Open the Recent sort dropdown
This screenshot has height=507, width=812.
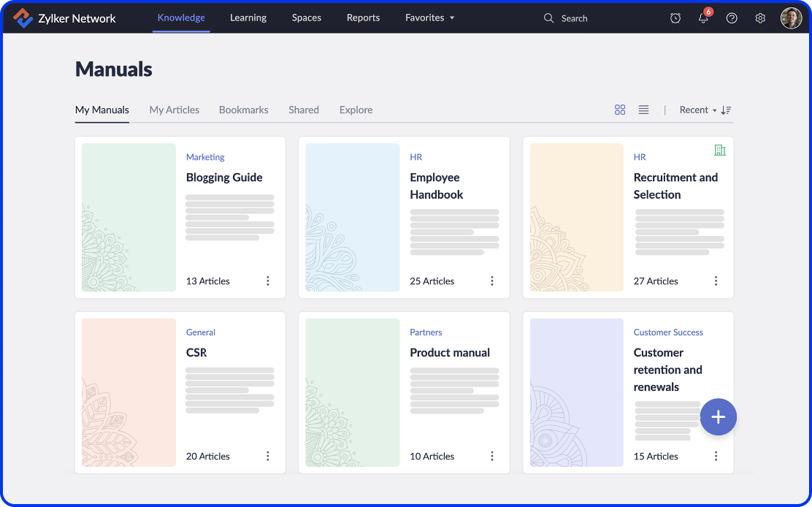pyautogui.click(x=697, y=110)
